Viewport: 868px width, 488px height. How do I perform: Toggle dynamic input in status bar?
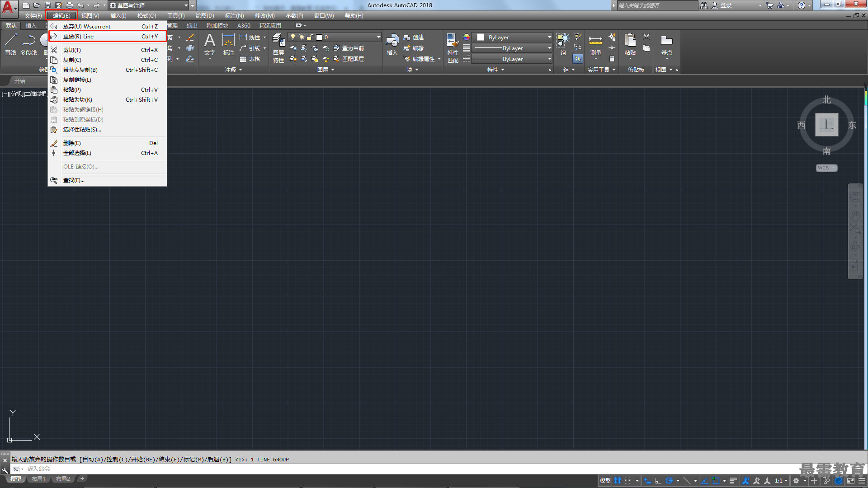[x=647, y=481]
